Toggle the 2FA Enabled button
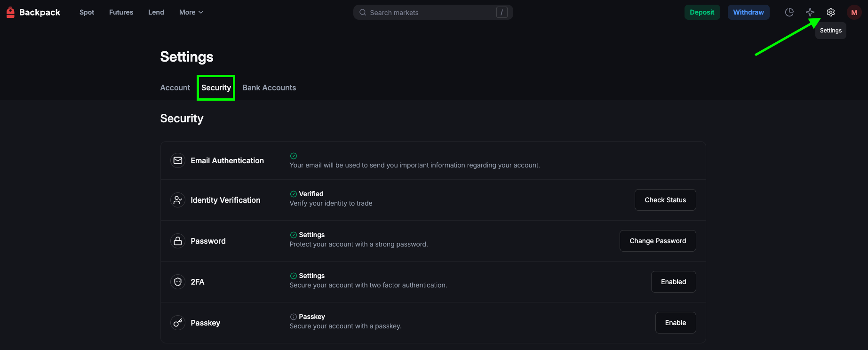868x350 pixels. coord(673,282)
